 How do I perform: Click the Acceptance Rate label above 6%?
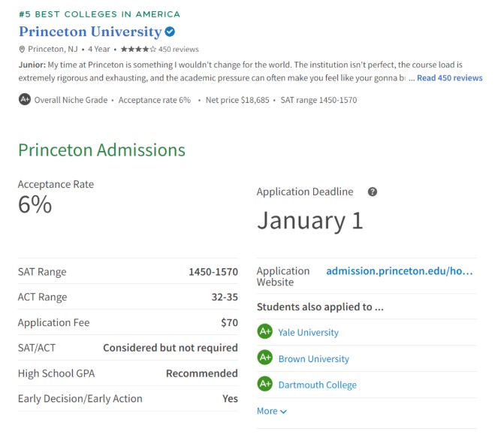(56, 184)
